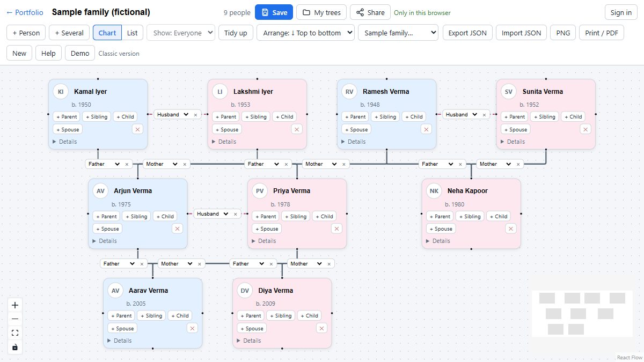
Task: Click the LI avatar on Lakshmi Iyer card
Action: [x=219, y=92]
